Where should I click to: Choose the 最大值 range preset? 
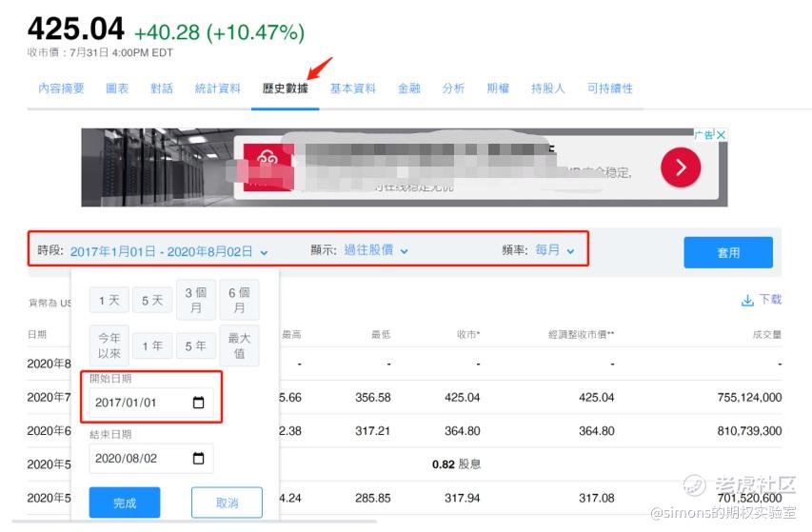point(239,345)
